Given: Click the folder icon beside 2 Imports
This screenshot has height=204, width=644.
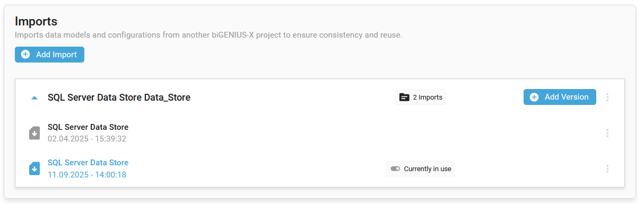Looking at the screenshot, I should tap(404, 97).
